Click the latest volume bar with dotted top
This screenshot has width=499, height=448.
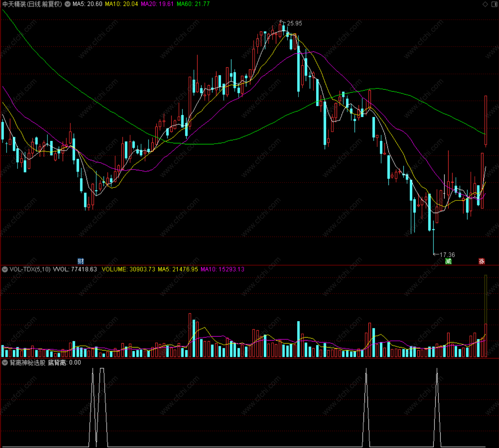click(486, 316)
